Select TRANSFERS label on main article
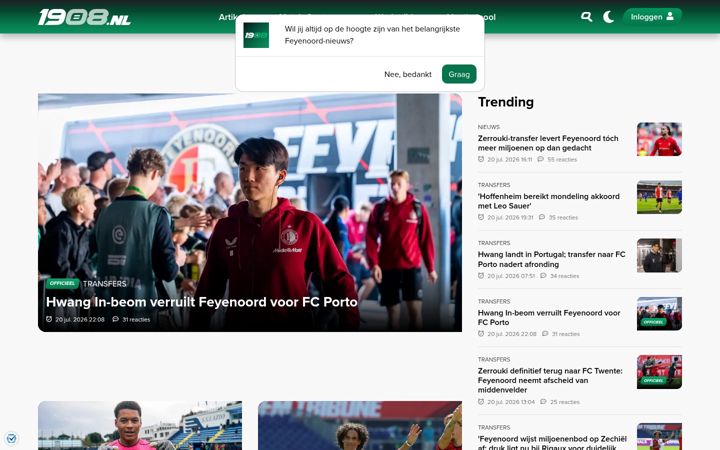 tap(105, 284)
